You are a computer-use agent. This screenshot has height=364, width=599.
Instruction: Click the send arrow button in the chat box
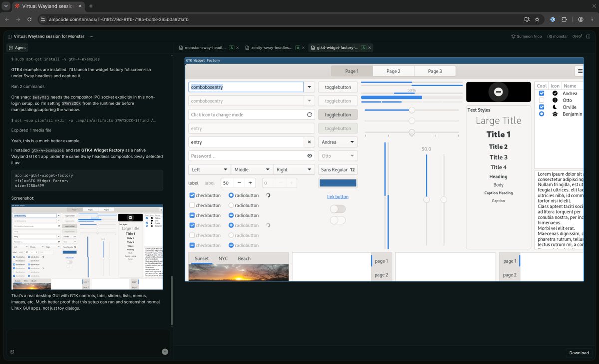pyautogui.click(x=165, y=352)
